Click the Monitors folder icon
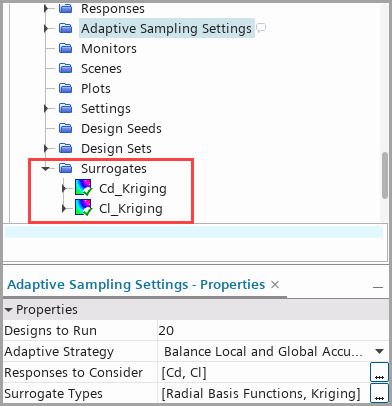 (x=66, y=48)
